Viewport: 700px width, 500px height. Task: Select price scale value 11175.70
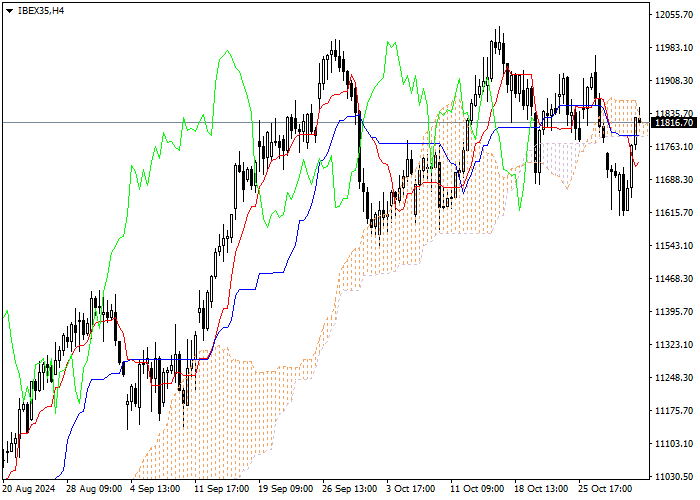click(674, 411)
